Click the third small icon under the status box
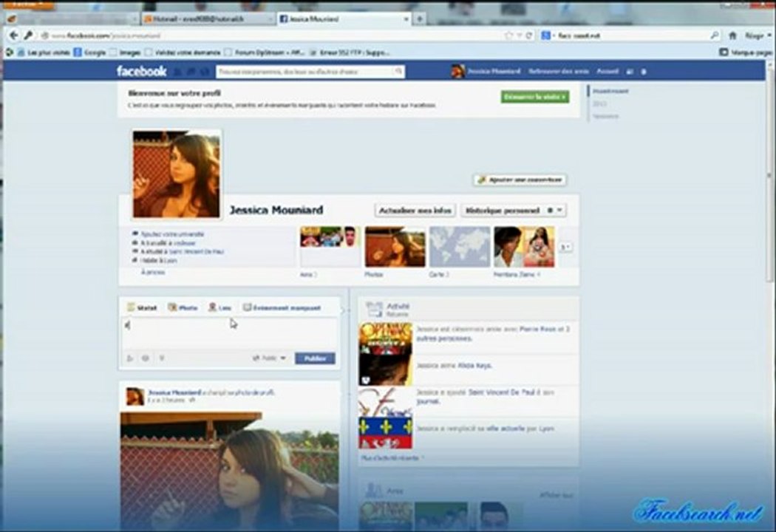This screenshot has width=776, height=532. (x=161, y=358)
